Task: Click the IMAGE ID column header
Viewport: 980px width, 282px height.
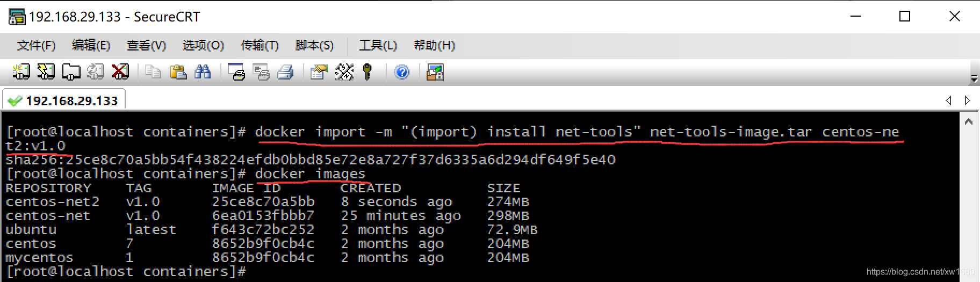Action: coord(246,188)
